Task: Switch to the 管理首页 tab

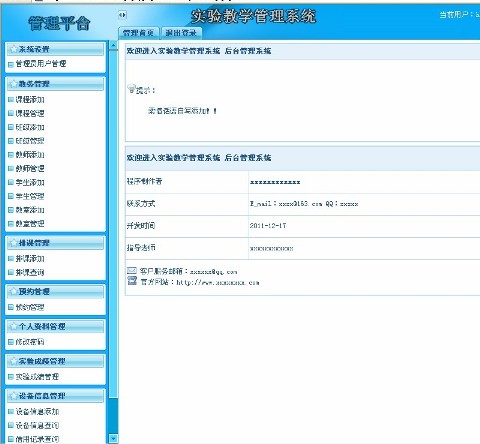Action: click(139, 33)
